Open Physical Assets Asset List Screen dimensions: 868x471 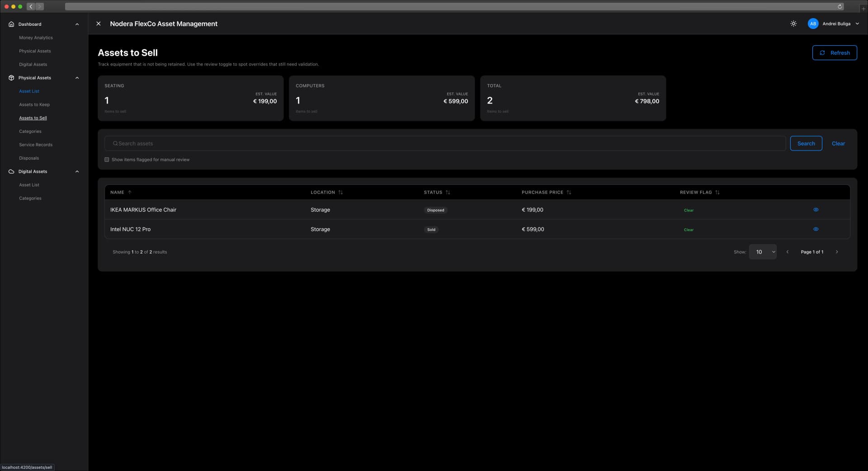tap(29, 91)
